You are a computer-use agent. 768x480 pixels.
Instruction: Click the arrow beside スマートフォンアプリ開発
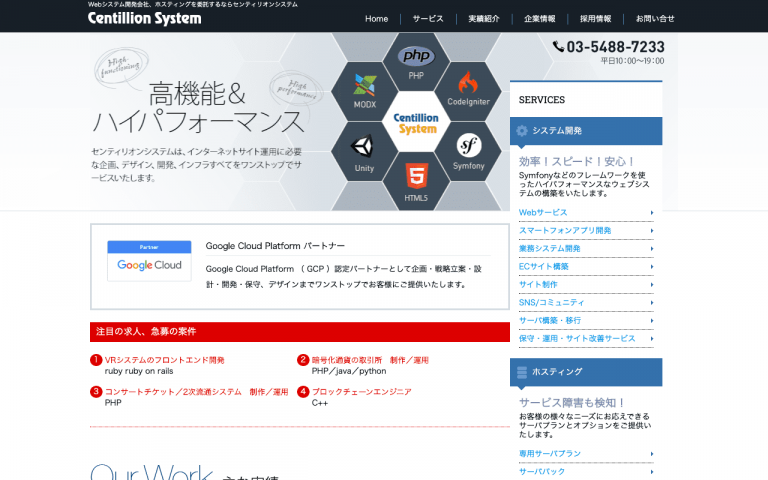[652, 231]
